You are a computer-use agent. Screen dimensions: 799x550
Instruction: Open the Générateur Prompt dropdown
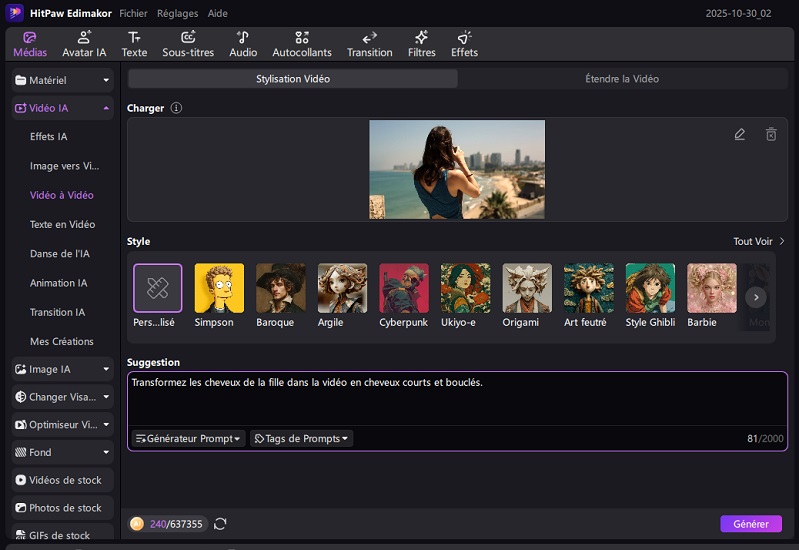coord(189,438)
